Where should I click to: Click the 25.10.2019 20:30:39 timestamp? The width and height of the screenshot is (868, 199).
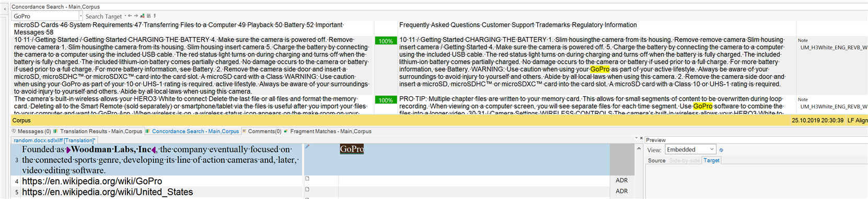817,120
